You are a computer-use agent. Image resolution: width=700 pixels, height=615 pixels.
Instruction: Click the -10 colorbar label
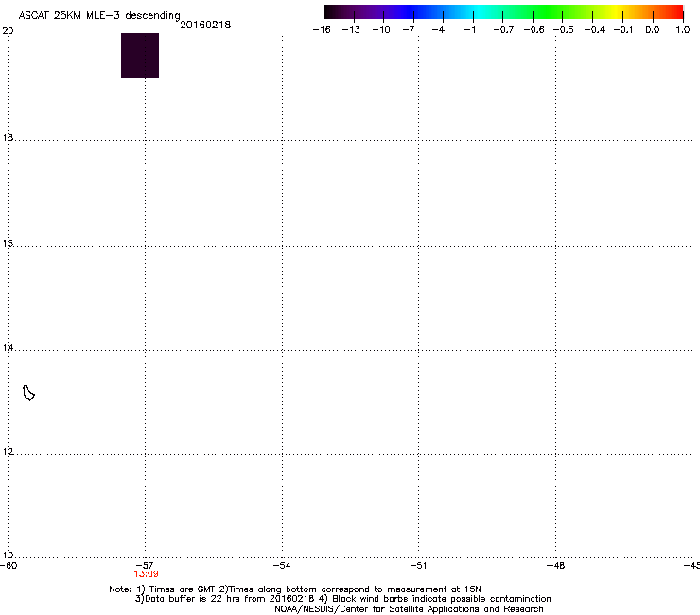(x=381, y=30)
